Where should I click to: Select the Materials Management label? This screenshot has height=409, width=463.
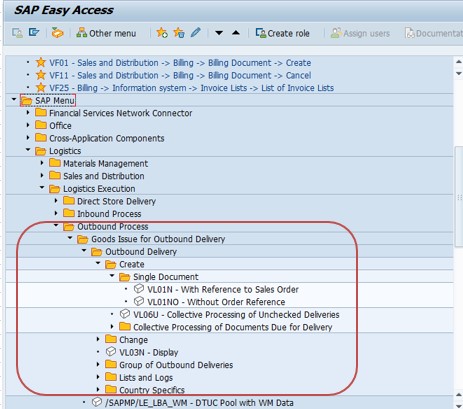point(105,164)
